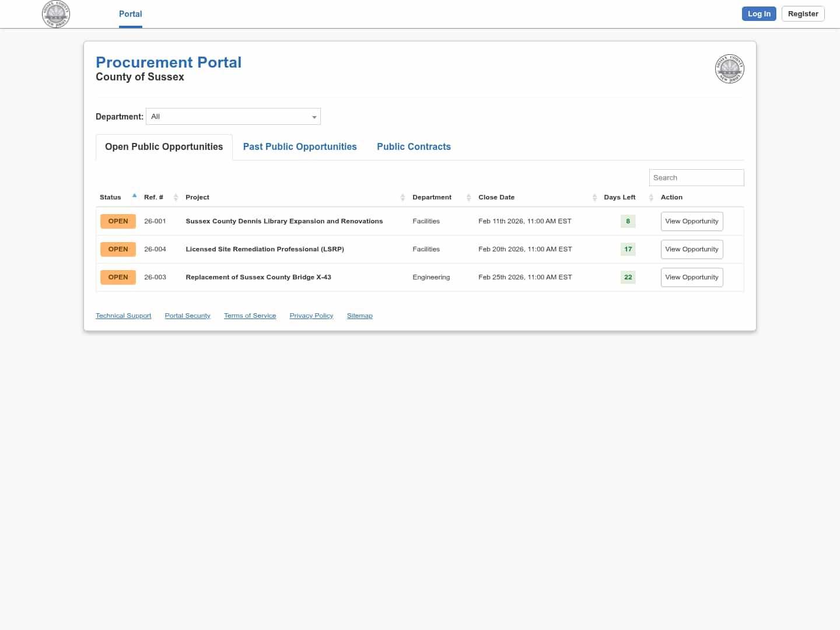
Task: Switch to Public Contracts tab
Action: tap(414, 147)
